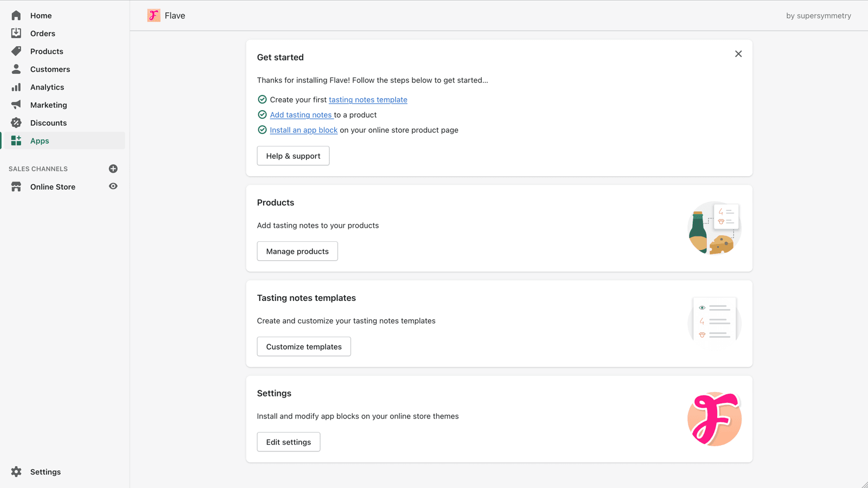Select the Discounts icon in the sidebar
The height and width of the screenshot is (488, 868).
point(16,123)
